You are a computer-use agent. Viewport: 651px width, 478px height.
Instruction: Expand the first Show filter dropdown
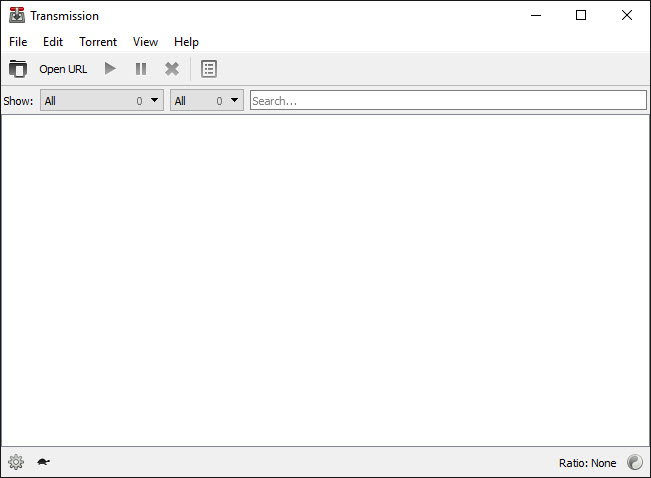tap(102, 100)
